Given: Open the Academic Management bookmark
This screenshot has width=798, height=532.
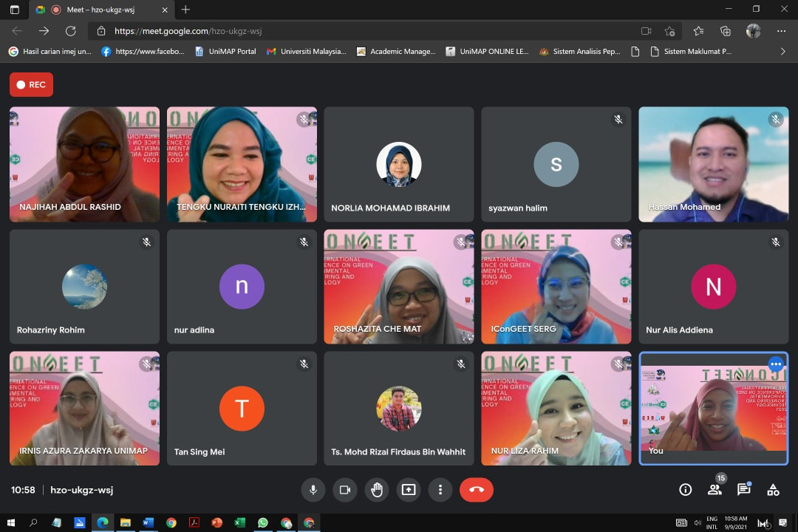Looking at the screenshot, I should (396, 52).
